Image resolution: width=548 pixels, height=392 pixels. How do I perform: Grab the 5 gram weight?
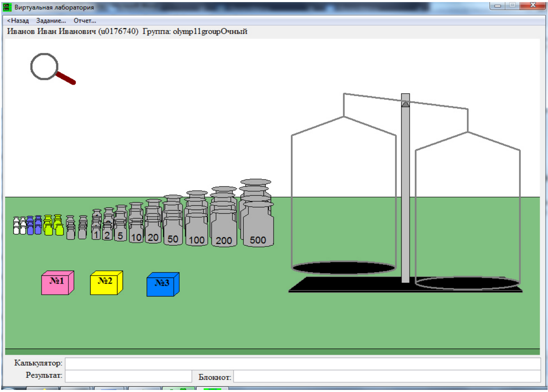click(x=120, y=233)
